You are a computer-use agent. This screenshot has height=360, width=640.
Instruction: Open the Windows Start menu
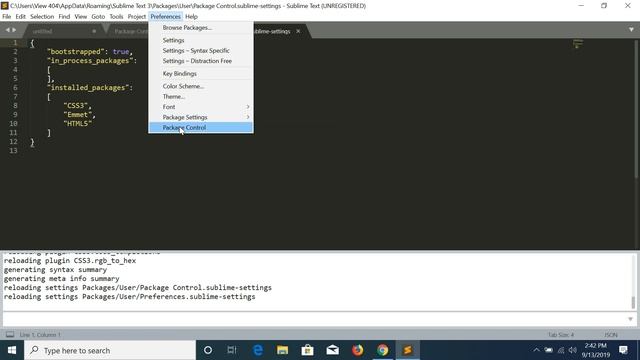[12, 350]
